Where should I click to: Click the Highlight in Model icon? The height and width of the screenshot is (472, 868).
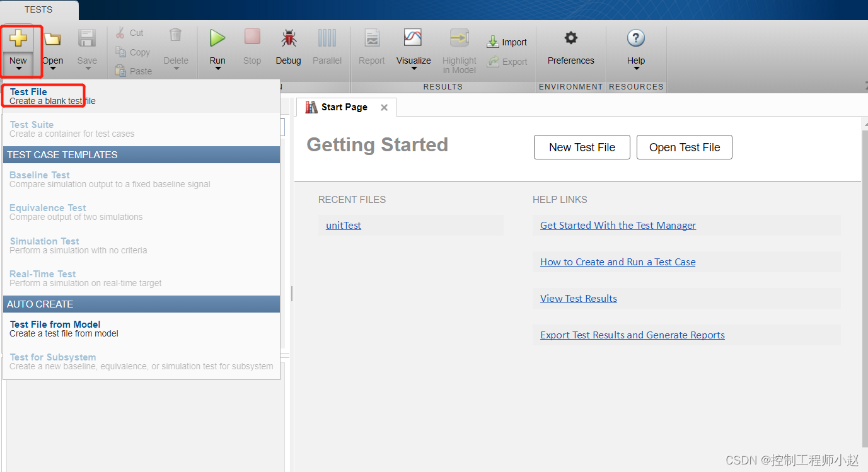460,38
